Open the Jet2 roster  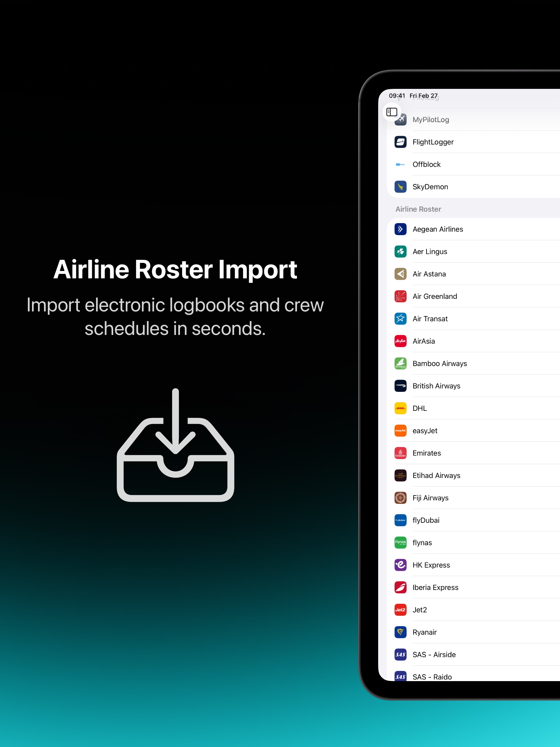coord(474,610)
